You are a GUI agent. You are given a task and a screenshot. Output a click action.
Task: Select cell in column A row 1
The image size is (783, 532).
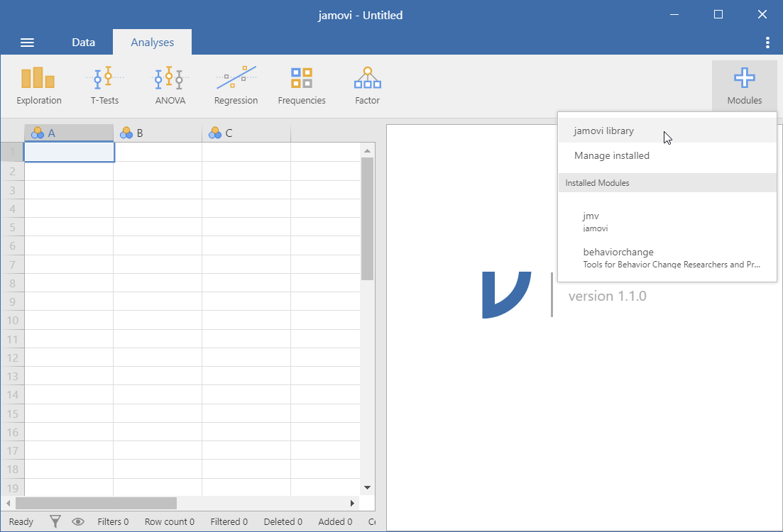click(69, 153)
